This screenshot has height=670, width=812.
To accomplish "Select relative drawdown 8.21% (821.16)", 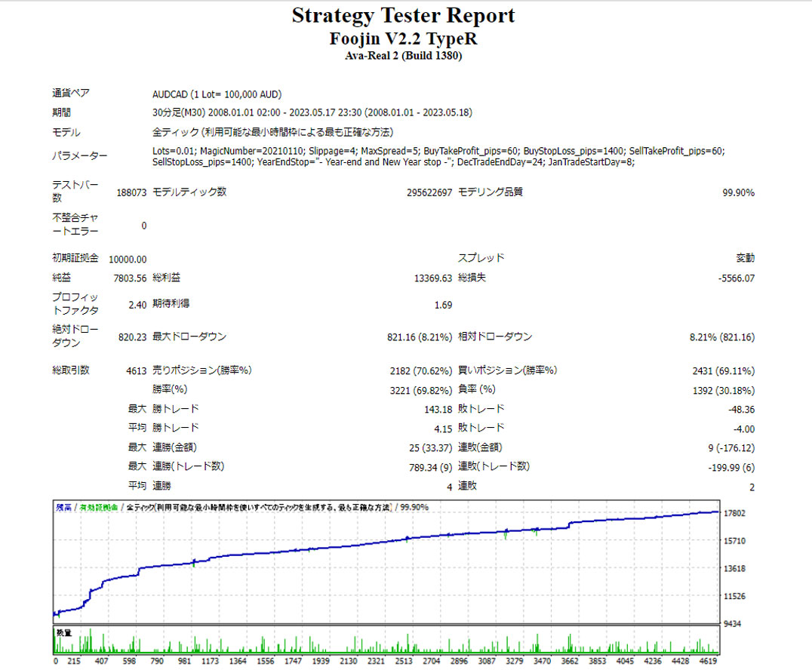I will pos(722,337).
